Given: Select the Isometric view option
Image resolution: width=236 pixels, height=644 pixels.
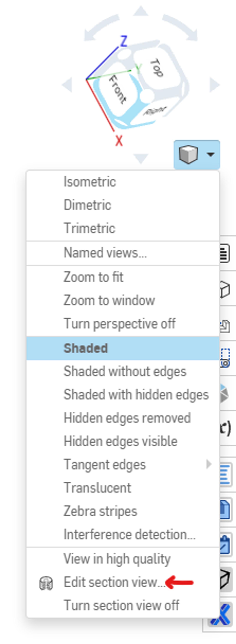Looking at the screenshot, I should coord(90,182).
